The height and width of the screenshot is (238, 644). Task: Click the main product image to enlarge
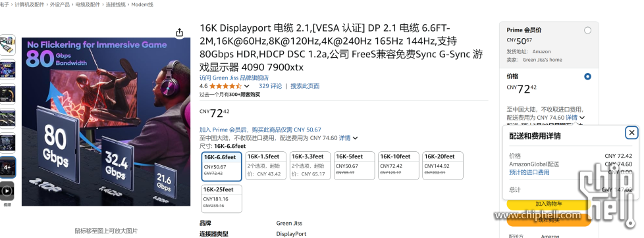106,122
